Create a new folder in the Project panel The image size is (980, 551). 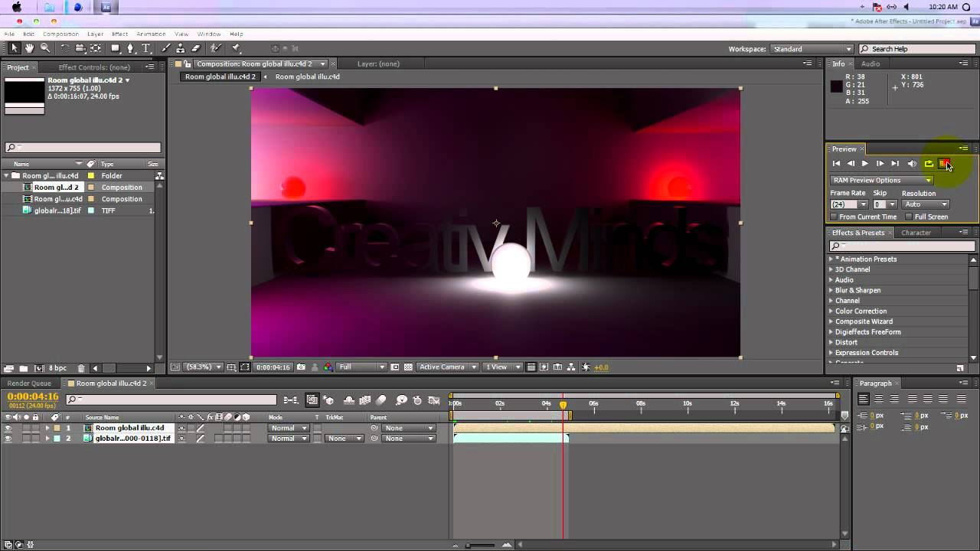pyautogui.click(x=24, y=368)
